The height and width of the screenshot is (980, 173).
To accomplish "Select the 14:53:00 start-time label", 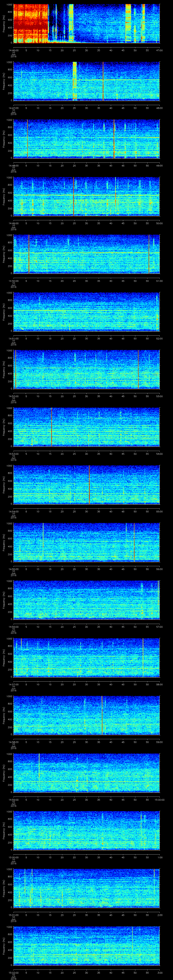I will click(13, 454).
